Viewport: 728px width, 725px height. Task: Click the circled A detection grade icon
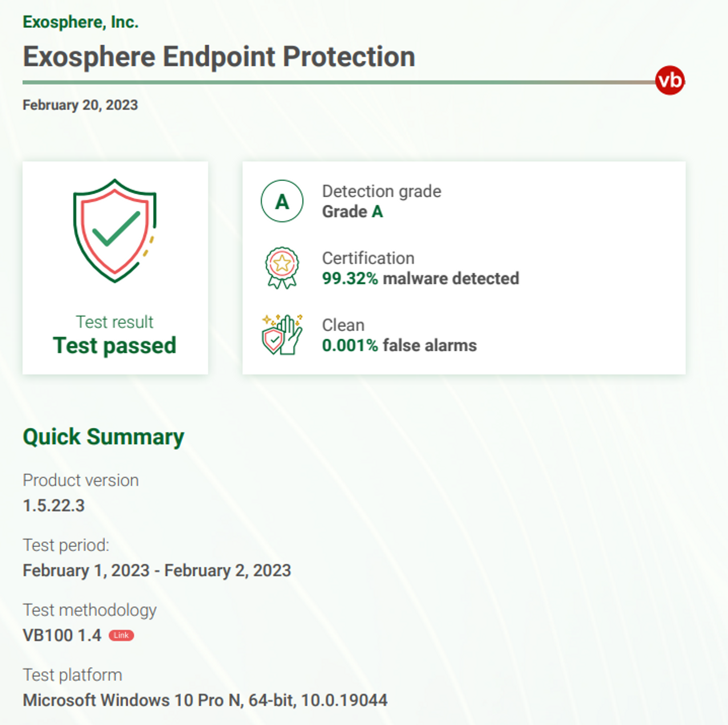click(x=282, y=201)
